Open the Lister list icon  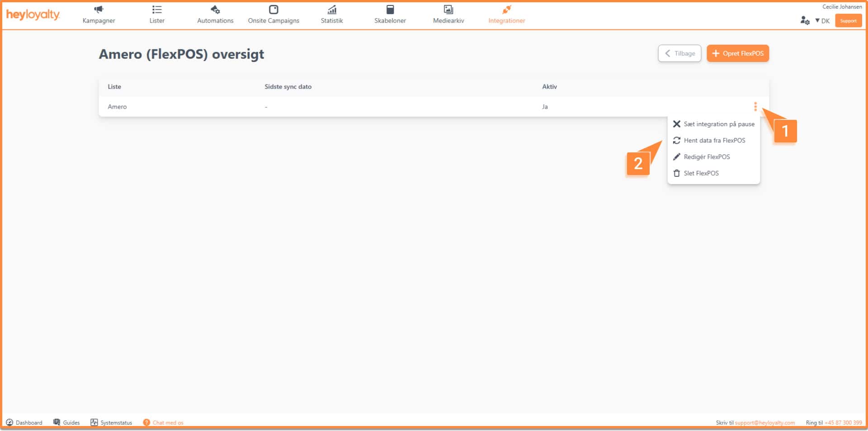click(x=157, y=9)
